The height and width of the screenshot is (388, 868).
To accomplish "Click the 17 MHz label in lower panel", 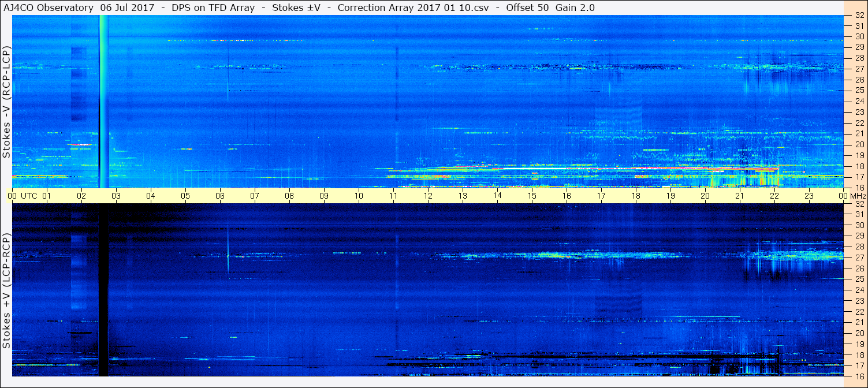I will pyautogui.click(x=859, y=365).
